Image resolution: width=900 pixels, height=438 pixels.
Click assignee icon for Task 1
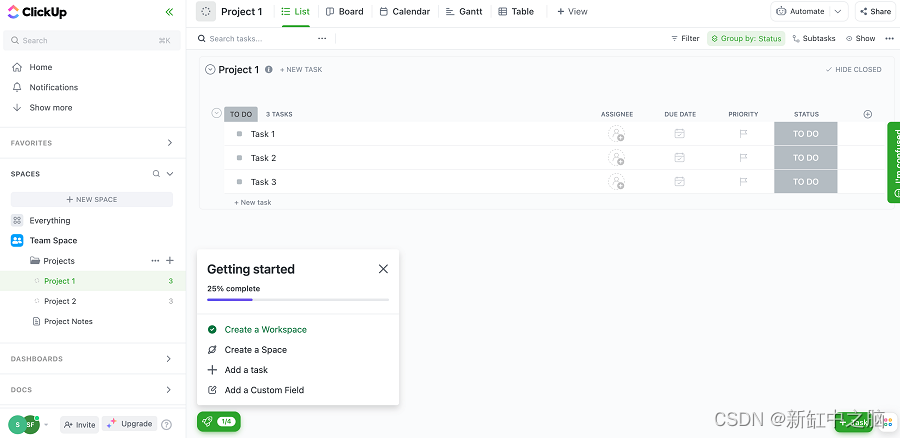[616, 134]
